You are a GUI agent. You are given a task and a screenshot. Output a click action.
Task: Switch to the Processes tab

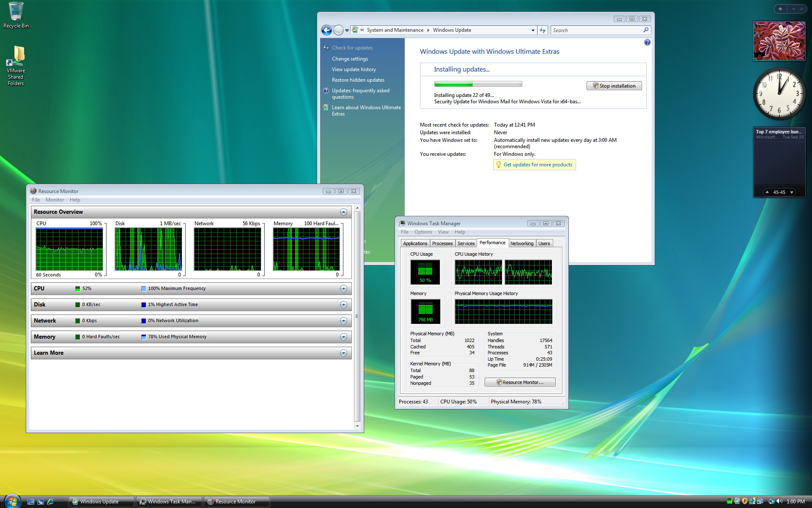442,243
